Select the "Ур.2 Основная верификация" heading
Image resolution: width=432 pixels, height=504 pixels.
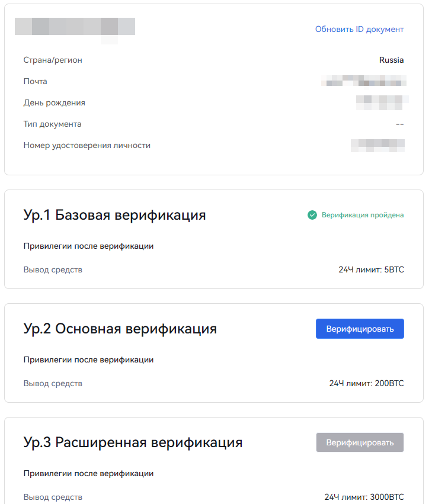[120, 329]
